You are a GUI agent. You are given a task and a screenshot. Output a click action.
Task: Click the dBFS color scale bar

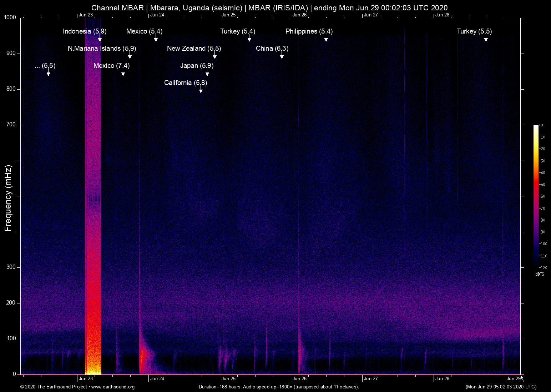click(x=536, y=196)
